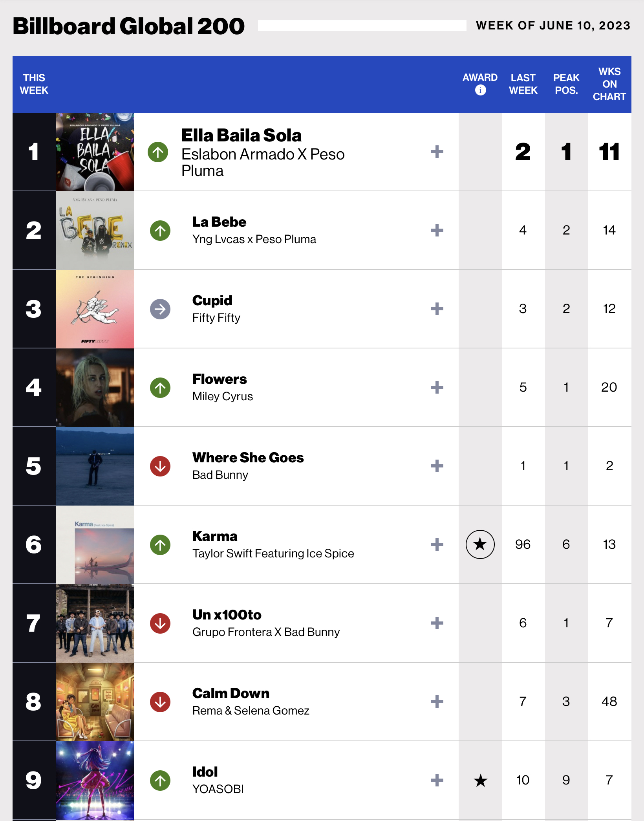This screenshot has width=644, height=821.
Task: Open the Bad Bunny artist link
Action: tap(220, 475)
